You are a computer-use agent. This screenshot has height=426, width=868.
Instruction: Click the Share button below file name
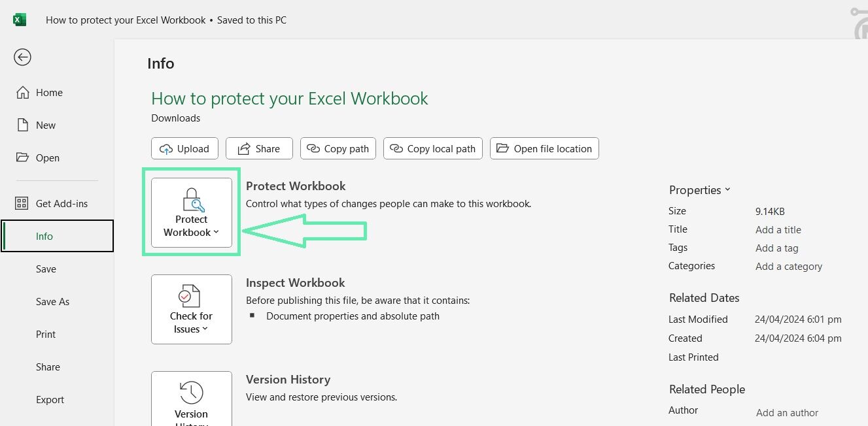pos(258,148)
